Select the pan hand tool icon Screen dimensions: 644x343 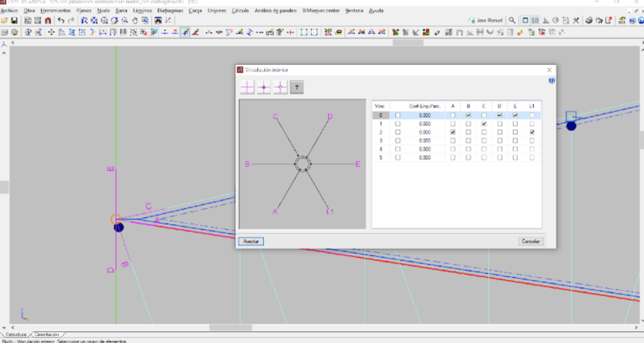point(135,20)
